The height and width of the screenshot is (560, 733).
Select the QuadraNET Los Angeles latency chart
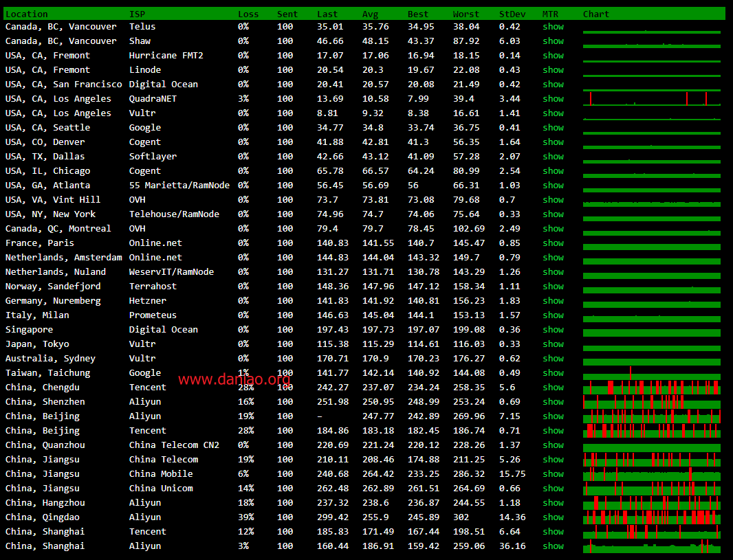click(x=652, y=98)
